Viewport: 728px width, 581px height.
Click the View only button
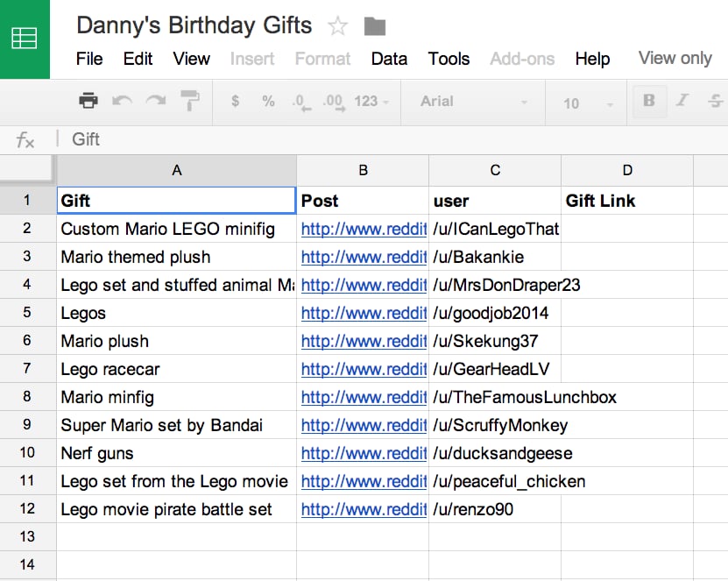click(675, 58)
